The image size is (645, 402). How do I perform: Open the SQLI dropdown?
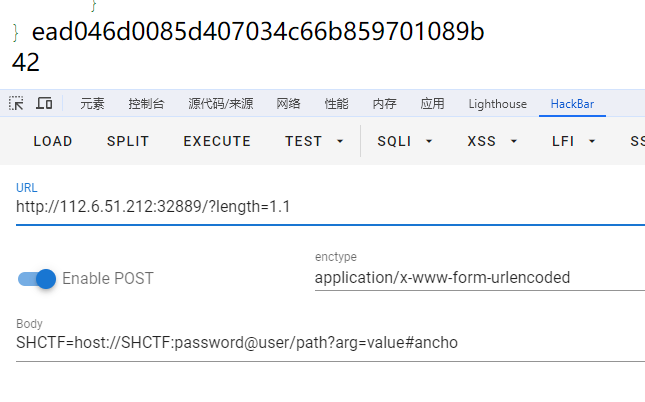(x=405, y=141)
